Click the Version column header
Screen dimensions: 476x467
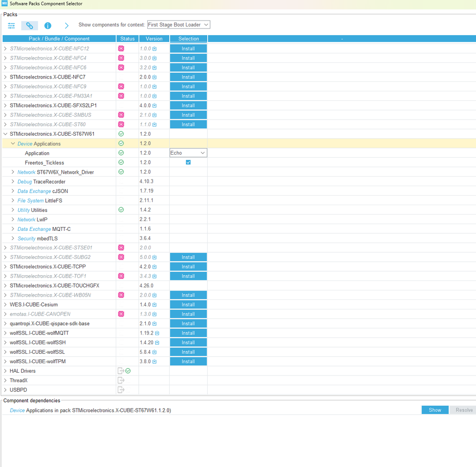coord(154,39)
